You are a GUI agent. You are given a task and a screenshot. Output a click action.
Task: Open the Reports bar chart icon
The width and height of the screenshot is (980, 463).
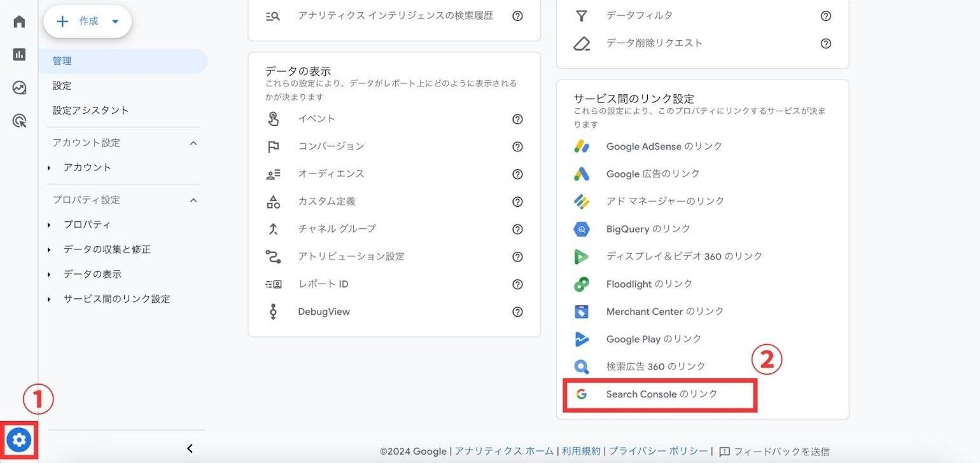point(19,55)
